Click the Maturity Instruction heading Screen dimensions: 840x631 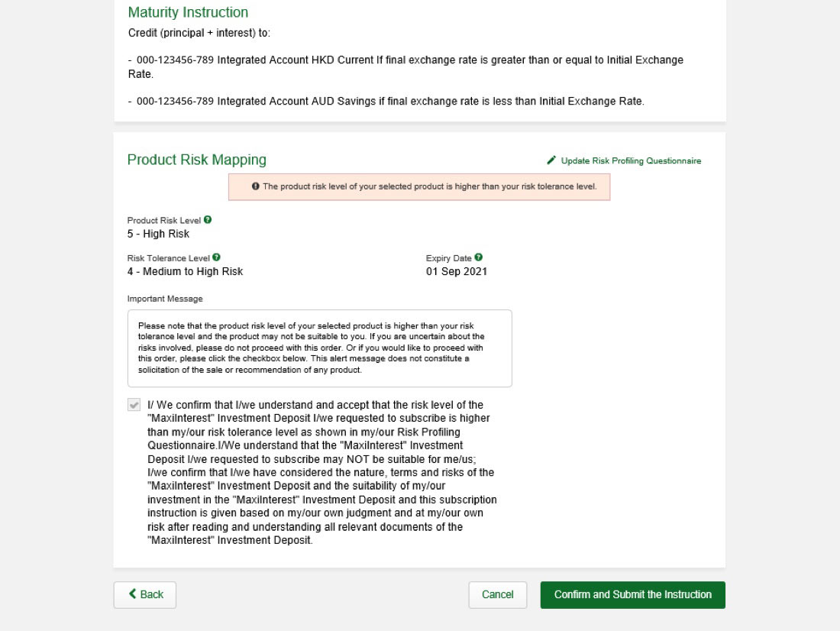tap(188, 12)
